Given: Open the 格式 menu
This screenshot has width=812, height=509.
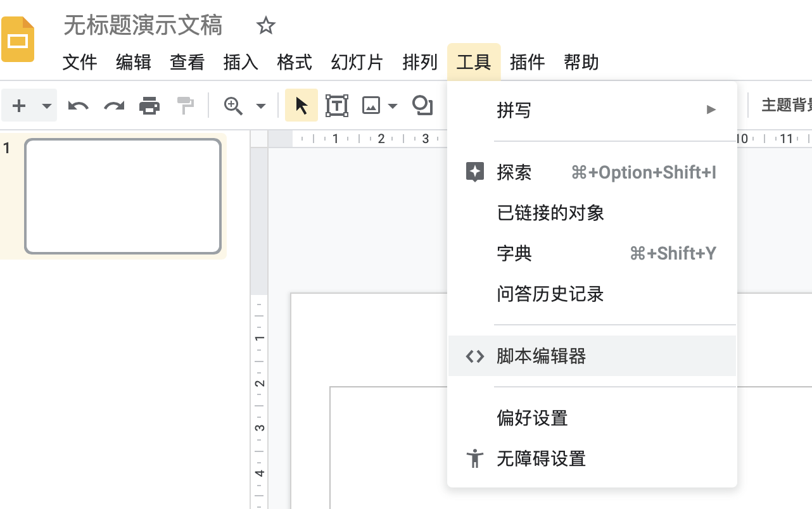Looking at the screenshot, I should [295, 62].
